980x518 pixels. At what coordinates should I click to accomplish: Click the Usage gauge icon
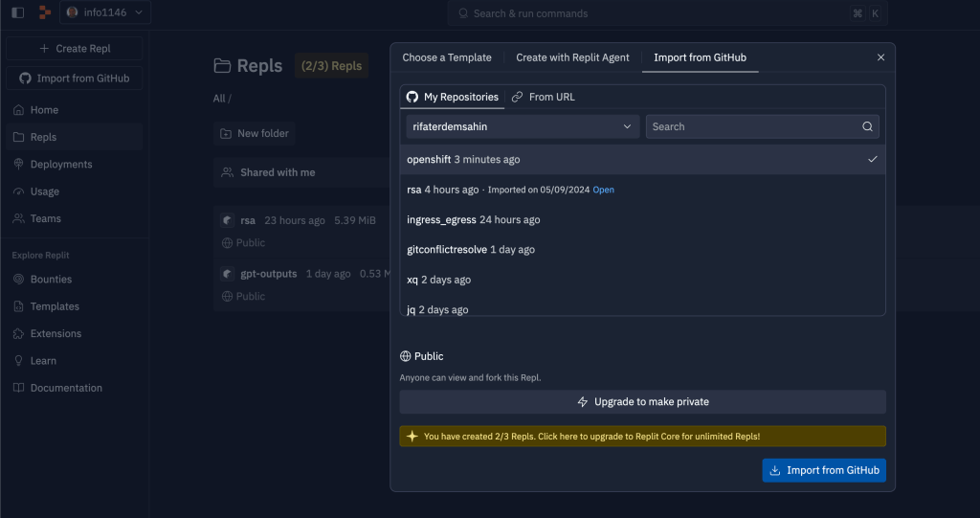[19, 191]
